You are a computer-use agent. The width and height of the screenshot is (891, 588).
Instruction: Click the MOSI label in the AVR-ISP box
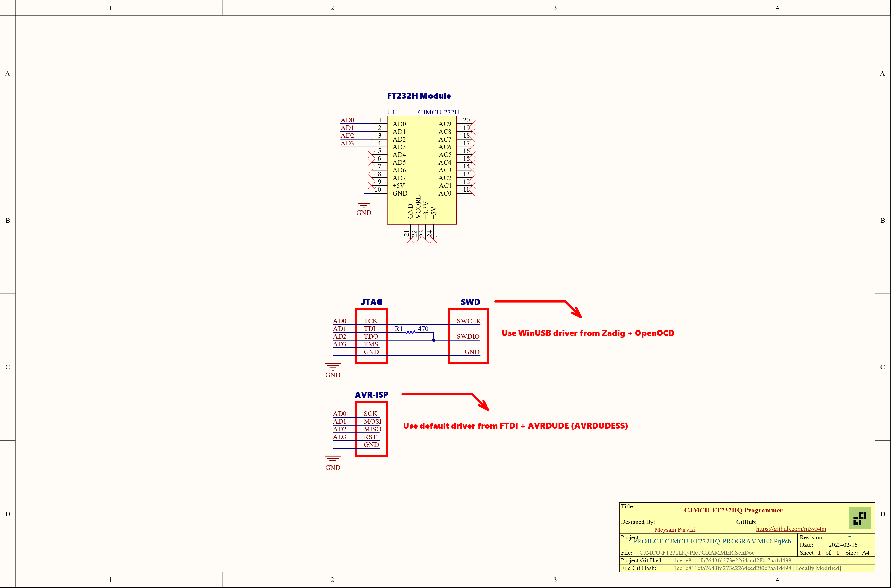pos(372,421)
